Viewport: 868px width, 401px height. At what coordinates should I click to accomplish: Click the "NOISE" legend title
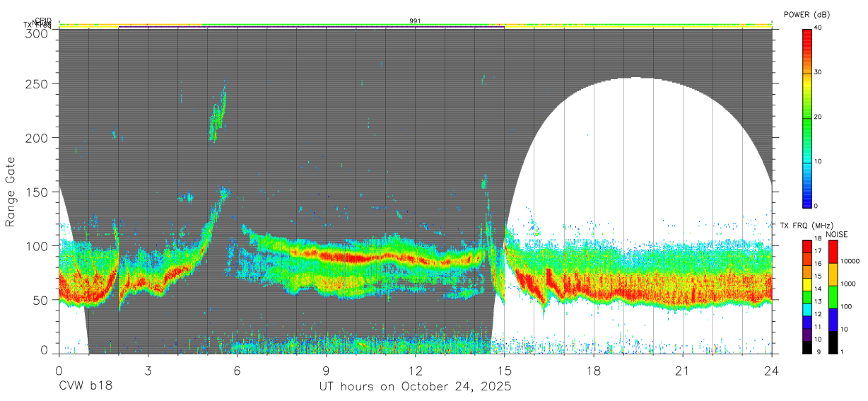838,234
